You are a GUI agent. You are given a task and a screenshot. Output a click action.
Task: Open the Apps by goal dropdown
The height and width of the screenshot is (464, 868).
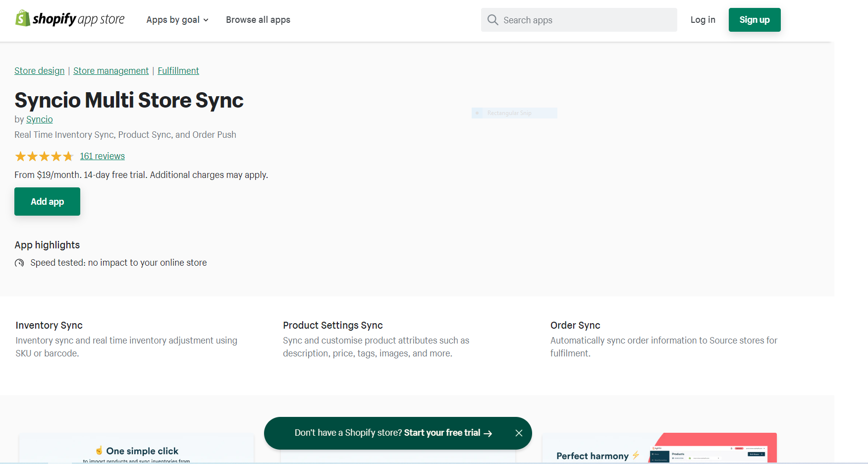point(177,20)
